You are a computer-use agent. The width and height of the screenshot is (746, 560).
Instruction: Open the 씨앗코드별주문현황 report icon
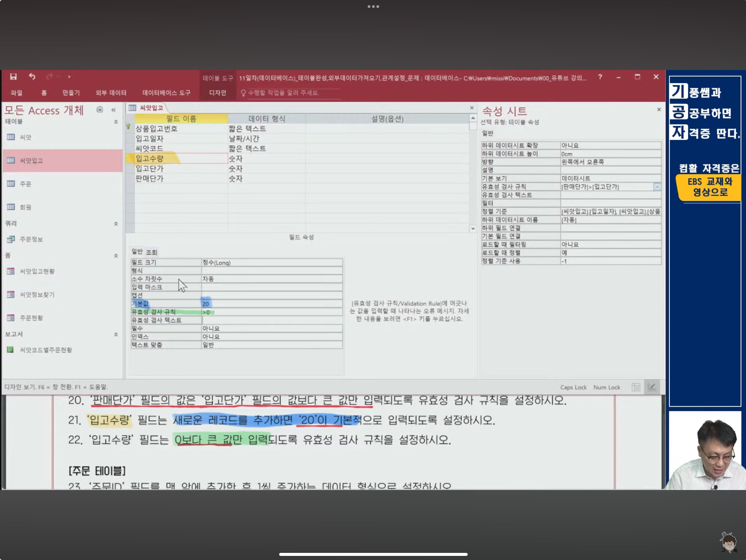pyautogui.click(x=10, y=350)
